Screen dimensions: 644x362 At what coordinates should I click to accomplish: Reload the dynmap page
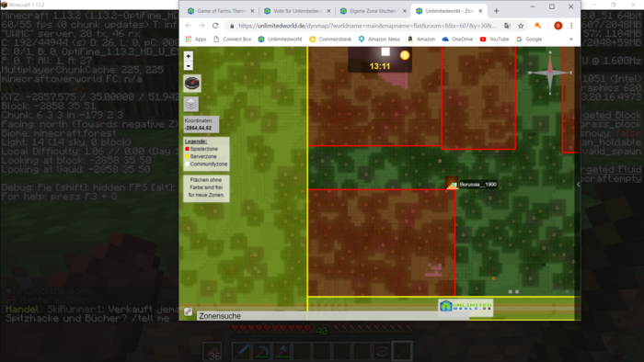click(215, 26)
